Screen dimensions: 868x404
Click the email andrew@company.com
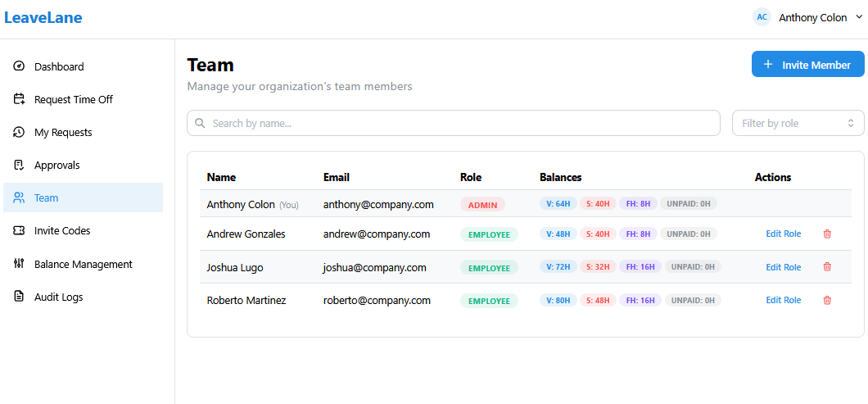[377, 234]
